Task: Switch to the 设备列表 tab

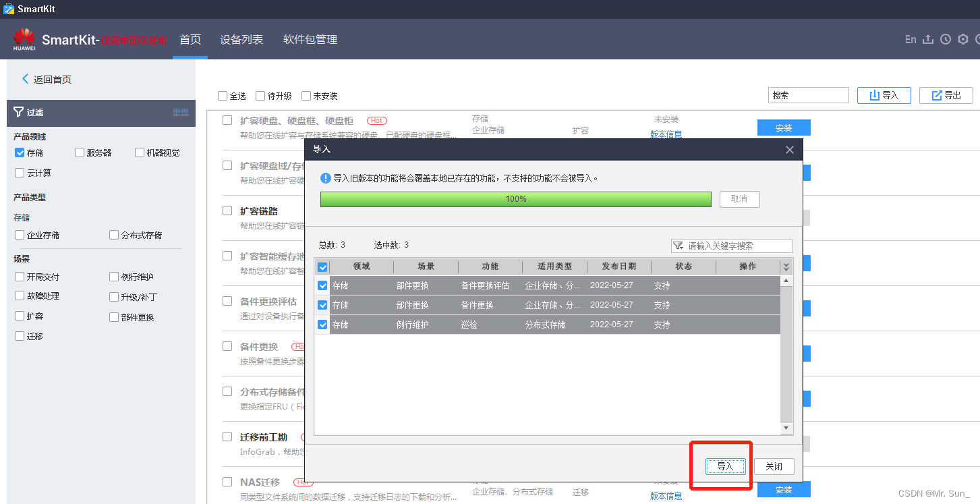Action: click(241, 39)
